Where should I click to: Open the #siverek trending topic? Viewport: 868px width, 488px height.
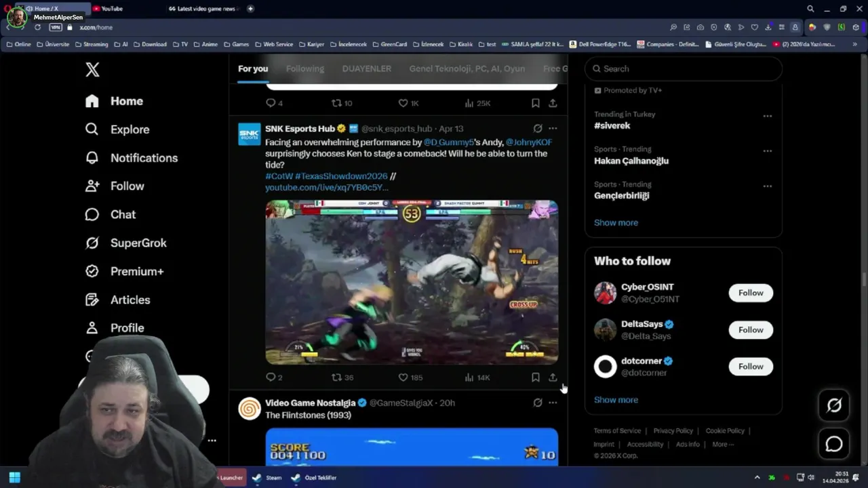[612, 125]
